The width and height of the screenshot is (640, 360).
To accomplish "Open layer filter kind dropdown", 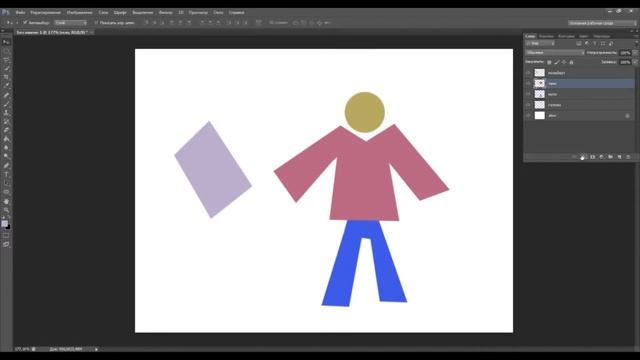I will click(540, 44).
